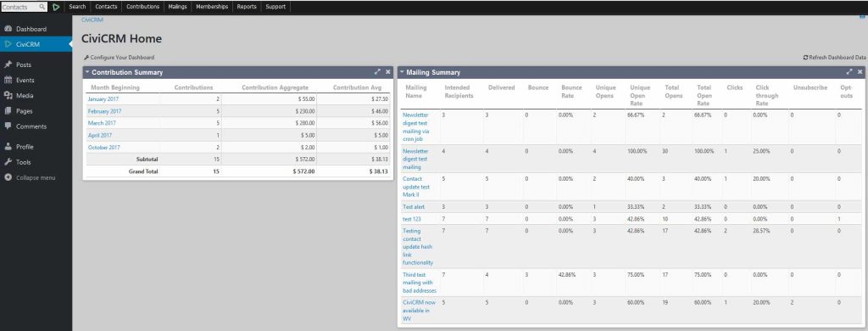Open 'CiviCRM now available in WV' mailing

point(420,311)
